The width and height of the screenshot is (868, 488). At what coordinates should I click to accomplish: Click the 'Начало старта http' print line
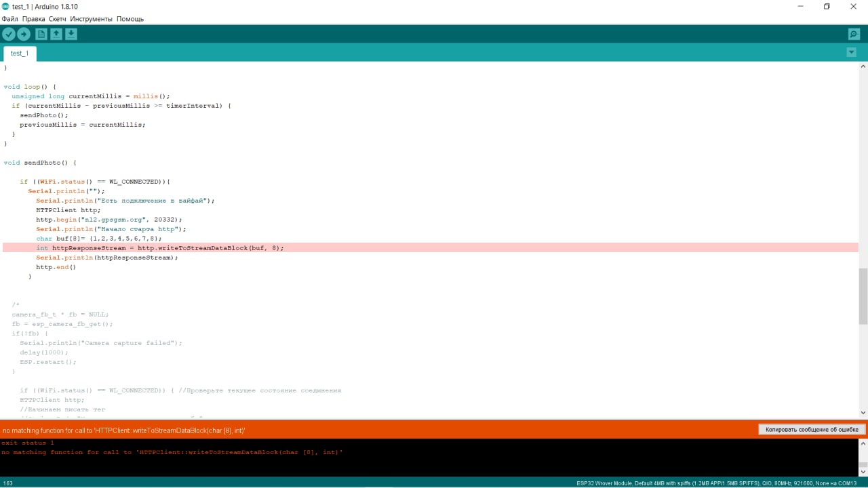click(x=111, y=229)
